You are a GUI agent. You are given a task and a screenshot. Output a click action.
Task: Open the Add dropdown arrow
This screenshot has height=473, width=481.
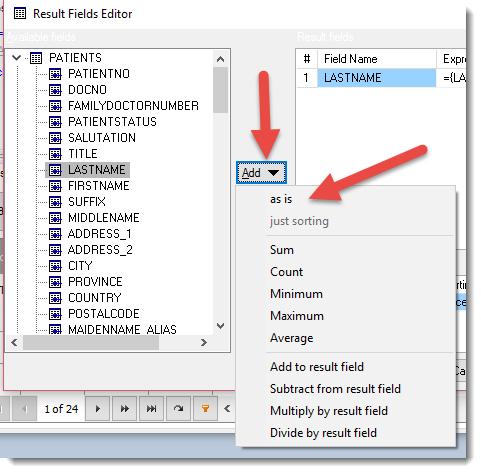click(x=273, y=173)
